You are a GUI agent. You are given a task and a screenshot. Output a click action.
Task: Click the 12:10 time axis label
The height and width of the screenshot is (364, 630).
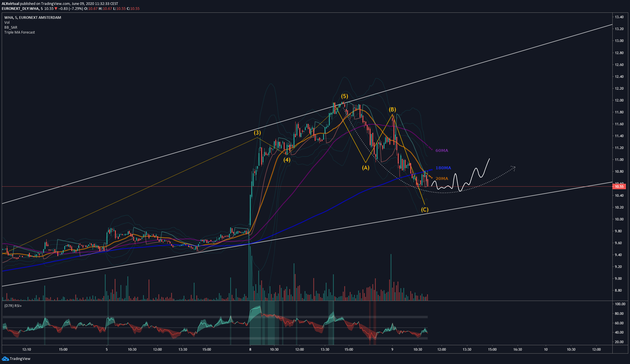(27, 350)
